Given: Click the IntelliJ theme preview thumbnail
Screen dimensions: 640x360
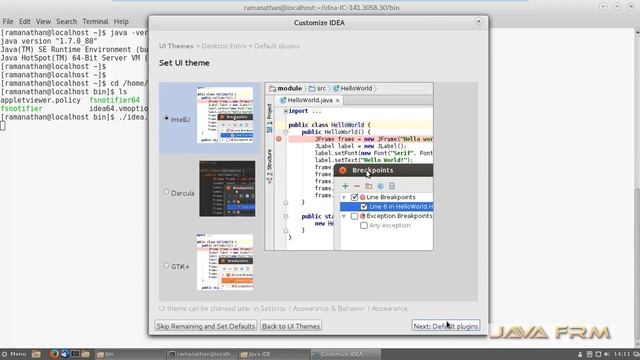Looking at the screenshot, I should (x=225, y=115).
